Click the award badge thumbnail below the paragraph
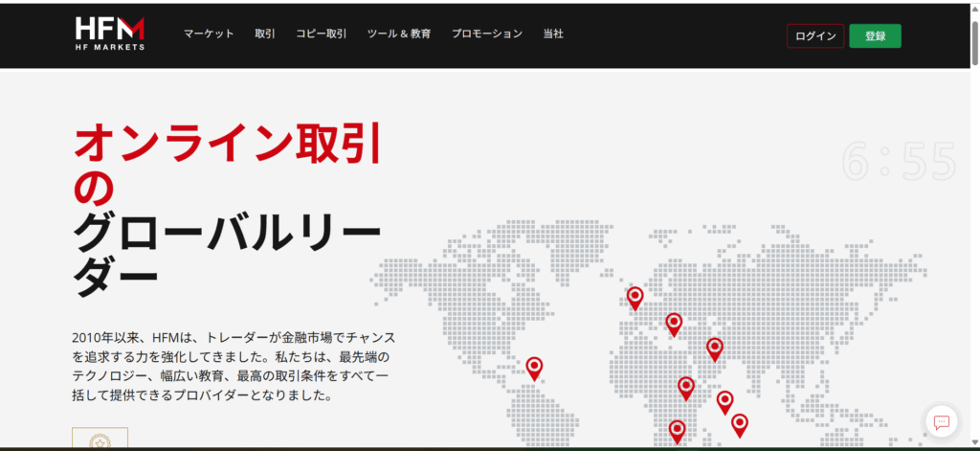This screenshot has height=451, width=980. [x=100, y=440]
